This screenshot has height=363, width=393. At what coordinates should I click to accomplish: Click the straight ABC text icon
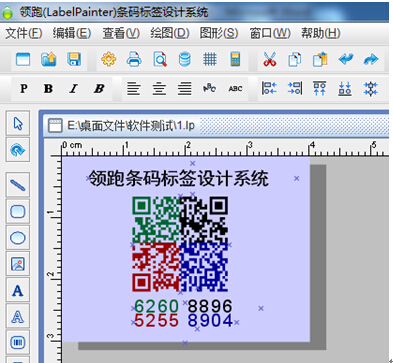click(235, 89)
